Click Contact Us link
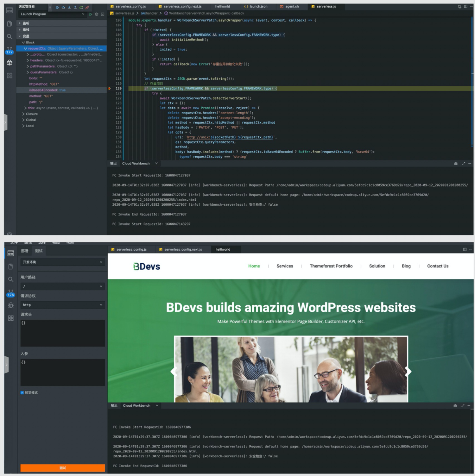 (x=438, y=266)
